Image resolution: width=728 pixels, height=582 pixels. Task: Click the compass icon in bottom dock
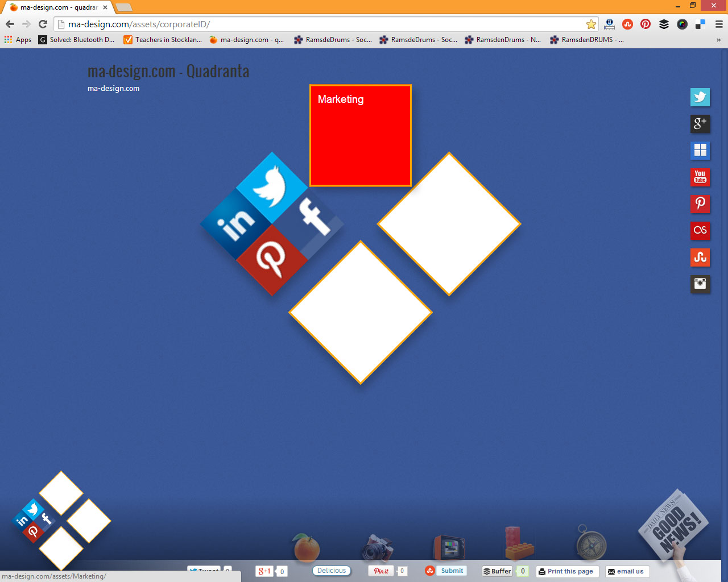pos(591,544)
